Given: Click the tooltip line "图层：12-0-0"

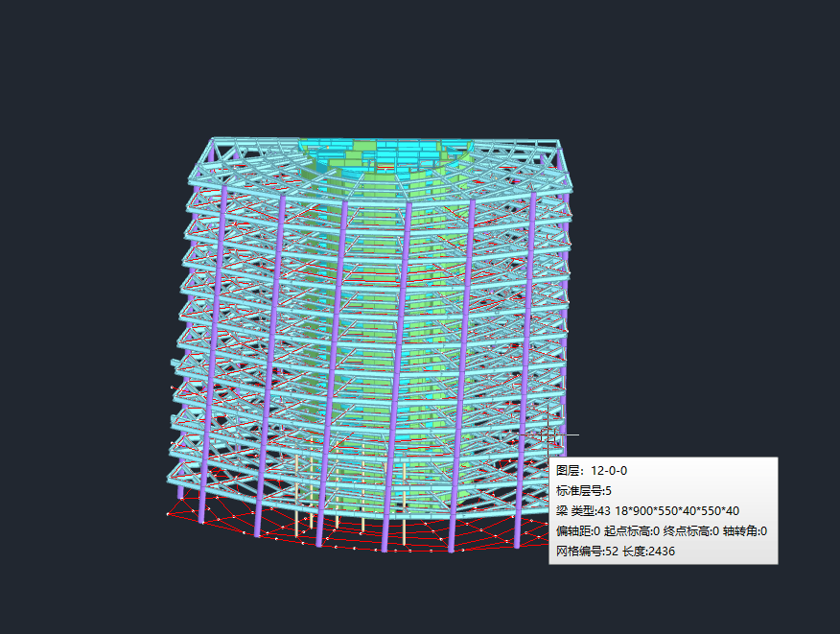Looking at the screenshot, I should (x=592, y=471).
